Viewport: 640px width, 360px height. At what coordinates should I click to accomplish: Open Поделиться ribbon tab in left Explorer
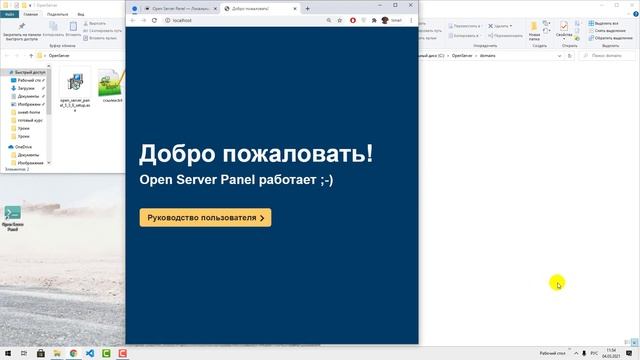(58, 14)
